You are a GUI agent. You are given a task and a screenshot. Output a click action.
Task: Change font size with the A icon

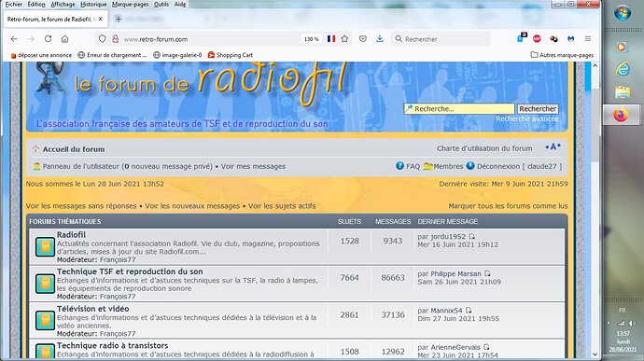pos(553,147)
